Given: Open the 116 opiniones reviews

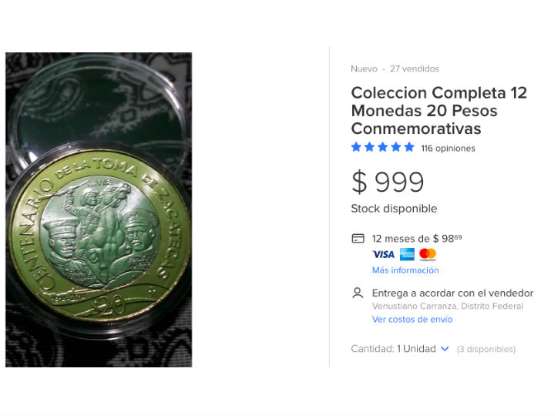Looking at the screenshot, I should point(448,148).
